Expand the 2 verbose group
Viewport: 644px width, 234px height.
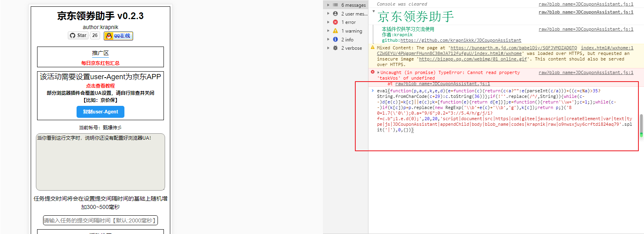click(329, 48)
